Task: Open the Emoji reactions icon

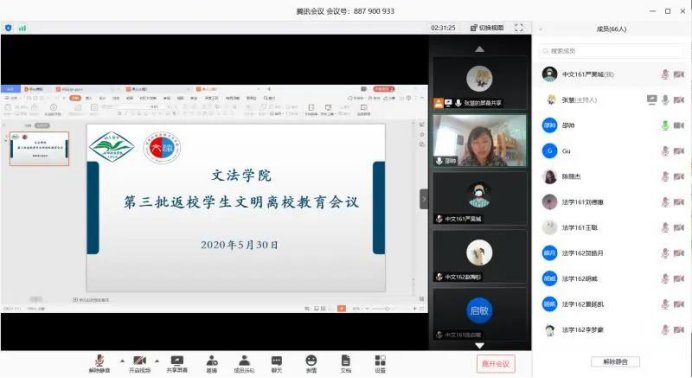Action: pyautogui.click(x=311, y=363)
